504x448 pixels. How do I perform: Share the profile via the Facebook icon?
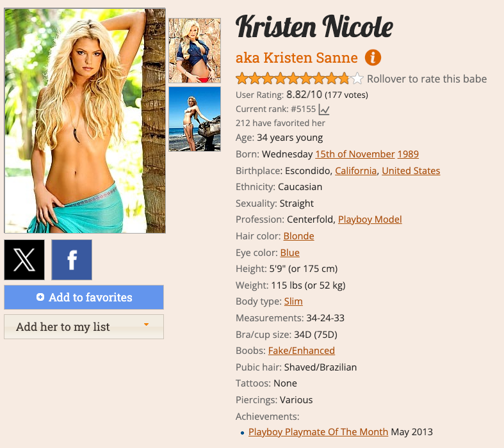pyautogui.click(x=72, y=260)
